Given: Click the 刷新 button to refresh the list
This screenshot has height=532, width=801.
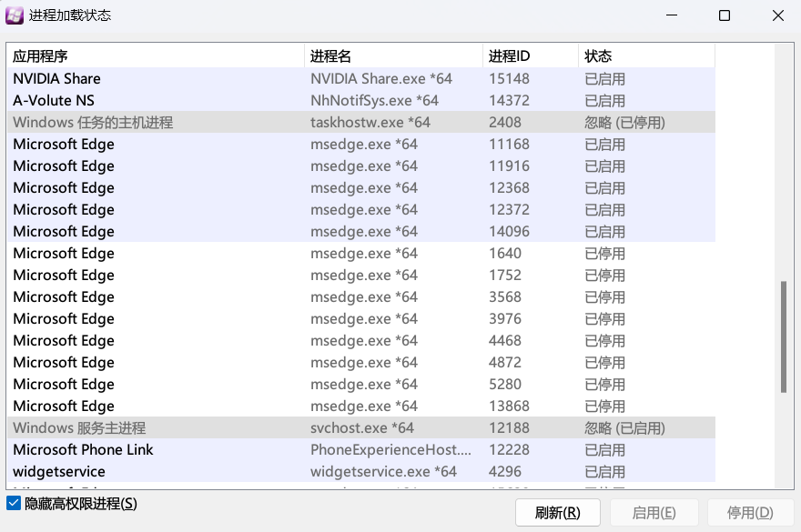Looking at the screenshot, I should tap(557, 512).
